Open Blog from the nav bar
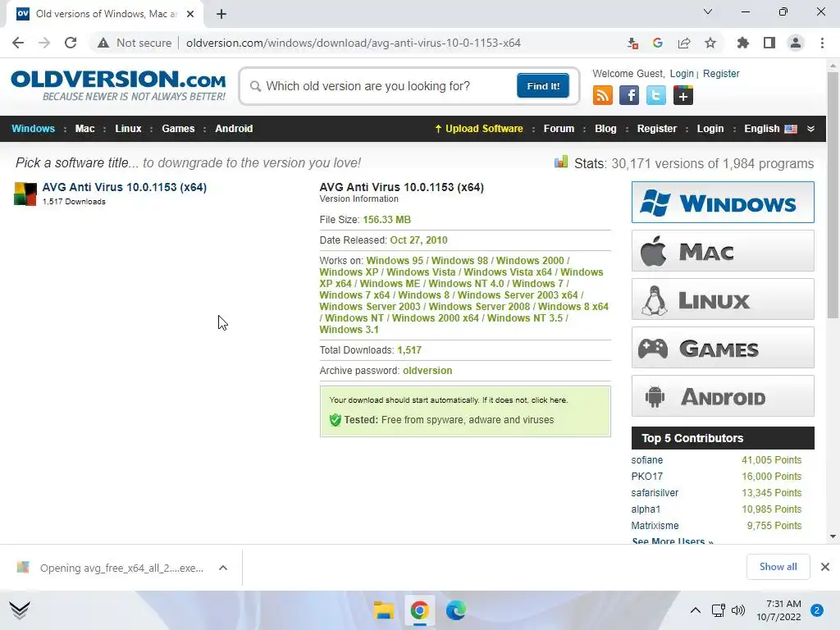The width and height of the screenshot is (840, 630). [605, 129]
